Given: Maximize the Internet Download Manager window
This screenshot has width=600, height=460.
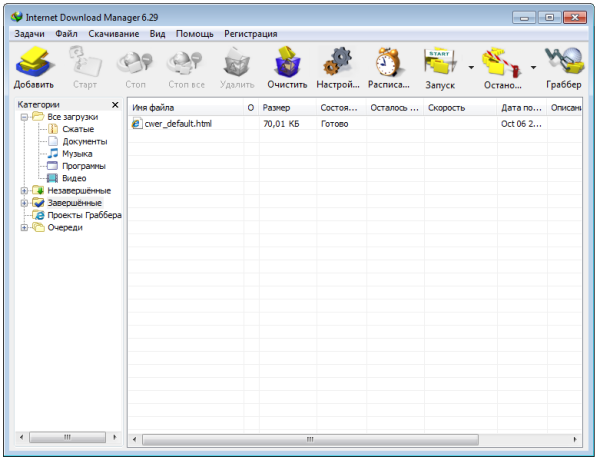Looking at the screenshot, I should coord(549,18).
